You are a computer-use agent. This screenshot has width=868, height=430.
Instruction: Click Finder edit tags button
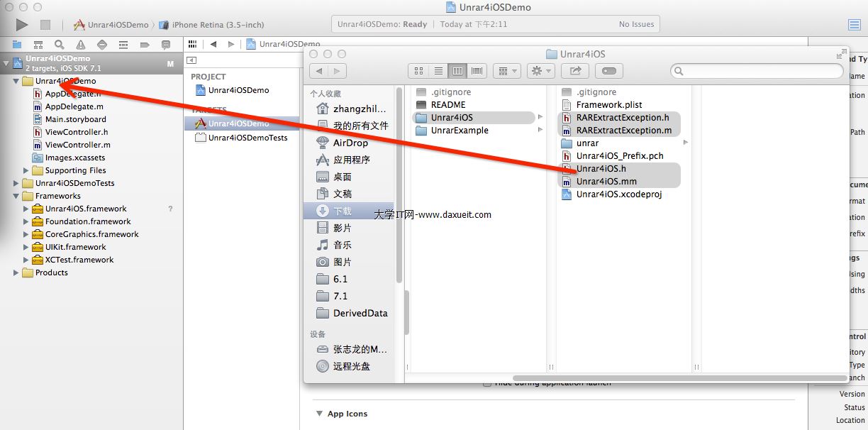[x=609, y=70]
